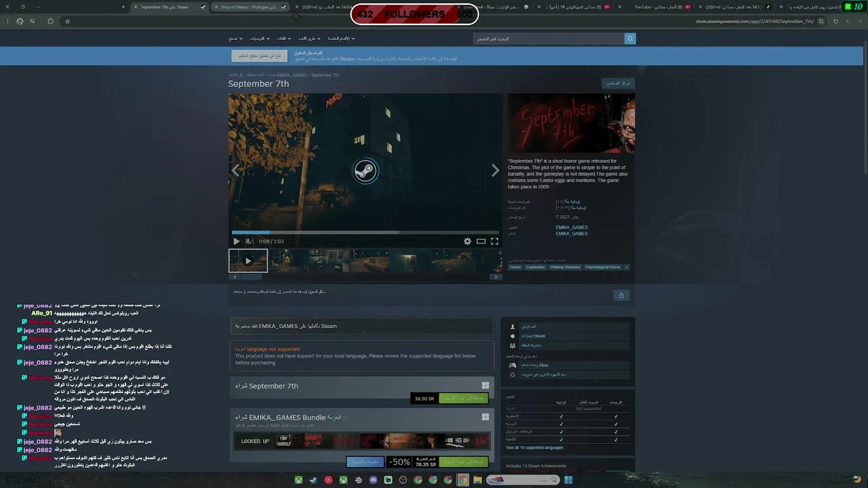Expand the second store nav dropdown
This screenshot has height=488, width=868.
click(x=260, y=39)
